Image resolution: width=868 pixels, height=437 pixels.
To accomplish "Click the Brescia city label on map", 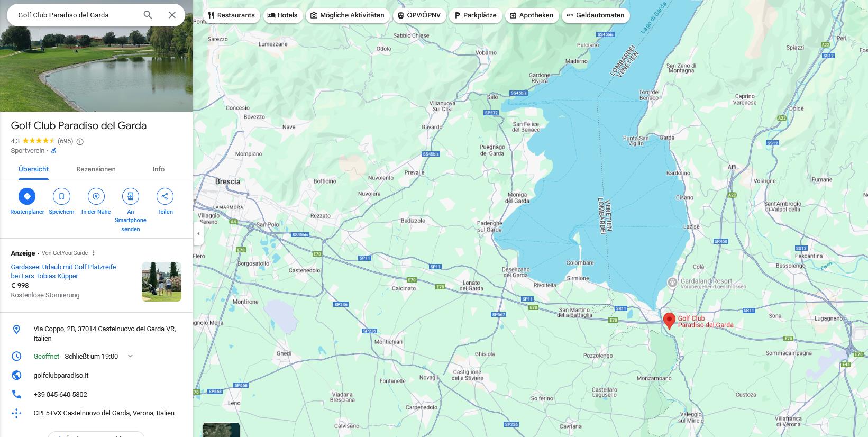I will tap(227, 181).
